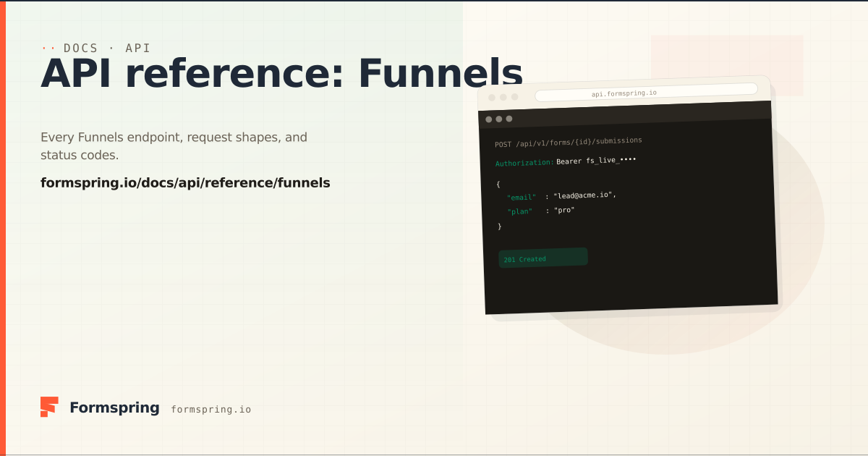This screenshot has width=868, height=456.
Task: Click the "plan" JSON key
Action: point(520,211)
